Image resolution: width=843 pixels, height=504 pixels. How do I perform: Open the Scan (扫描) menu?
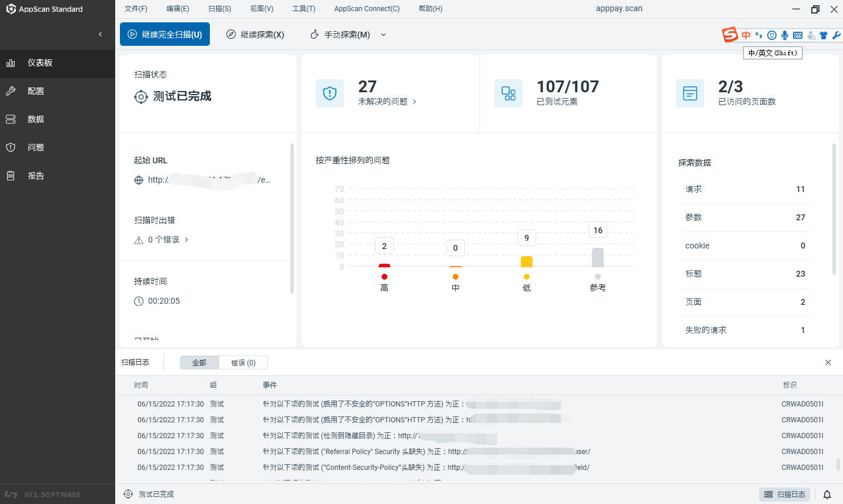219,9
